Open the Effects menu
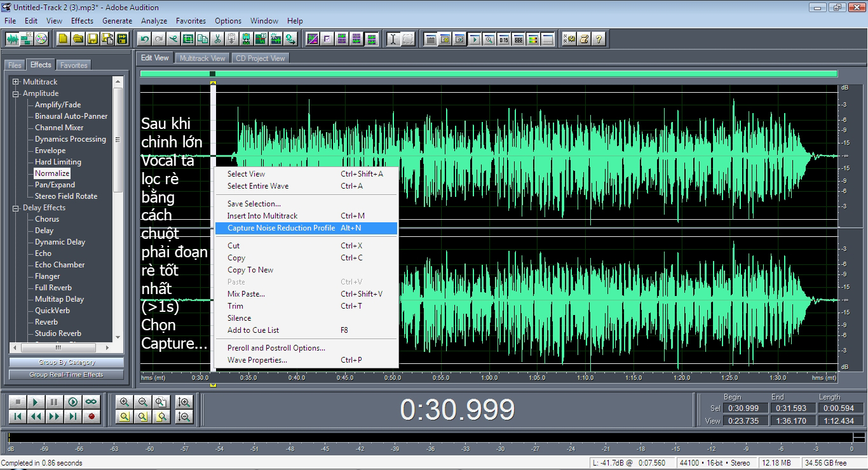This screenshot has width=868, height=470. coord(82,21)
